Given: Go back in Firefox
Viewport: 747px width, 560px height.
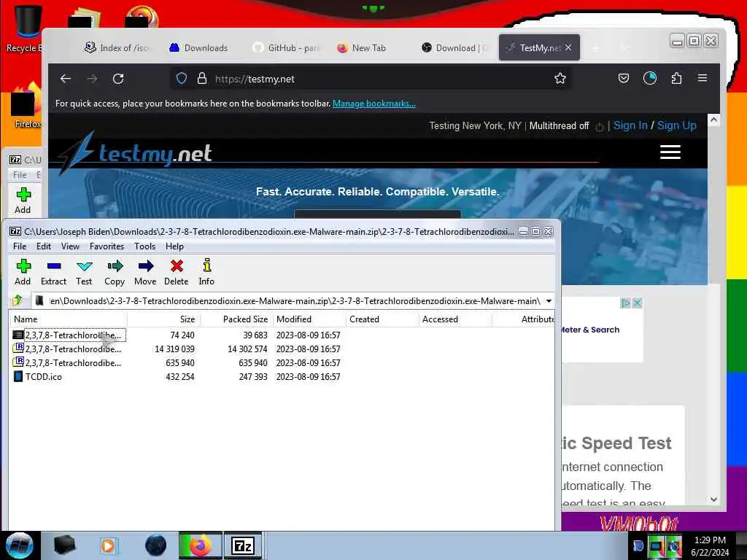Looking at the screenshot, I should tap(66, 79).
